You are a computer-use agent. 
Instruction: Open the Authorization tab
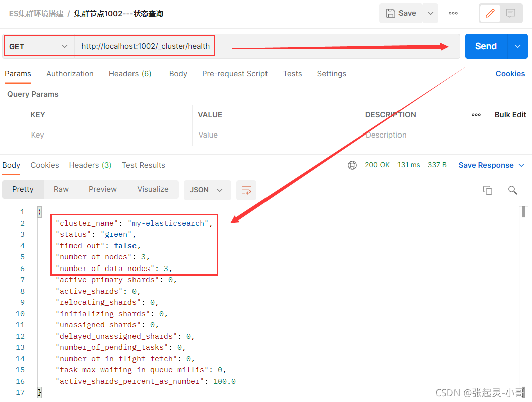[x=70, y=74]
